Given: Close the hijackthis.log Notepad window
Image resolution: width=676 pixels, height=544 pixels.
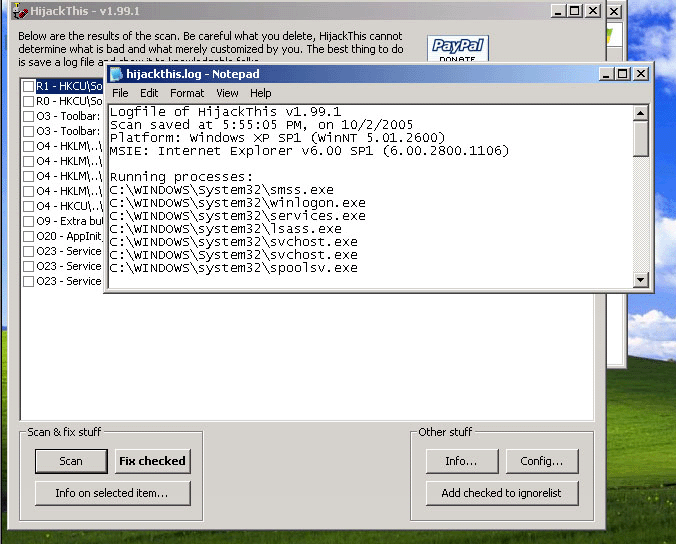Looking at the screenshot, I should 641,74.
